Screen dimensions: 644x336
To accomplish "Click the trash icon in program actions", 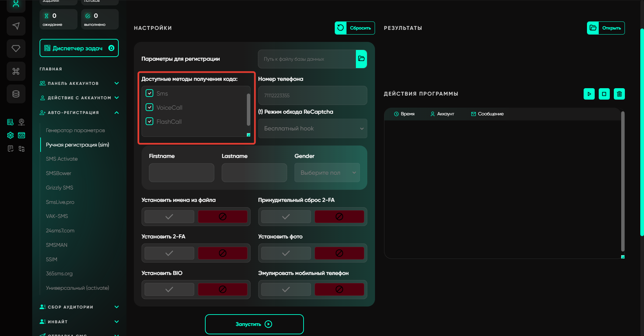I will [619, 94].
